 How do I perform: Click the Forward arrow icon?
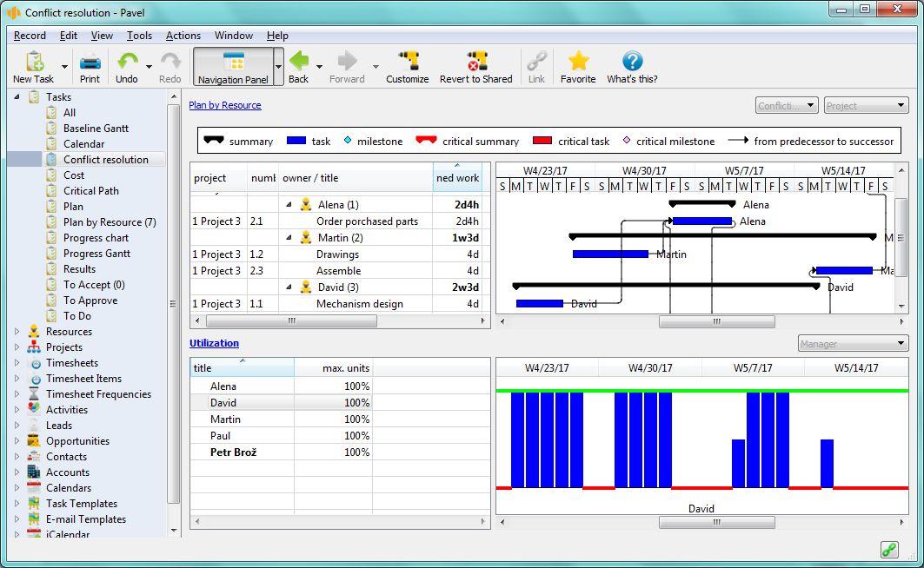(x=347, y=61)
